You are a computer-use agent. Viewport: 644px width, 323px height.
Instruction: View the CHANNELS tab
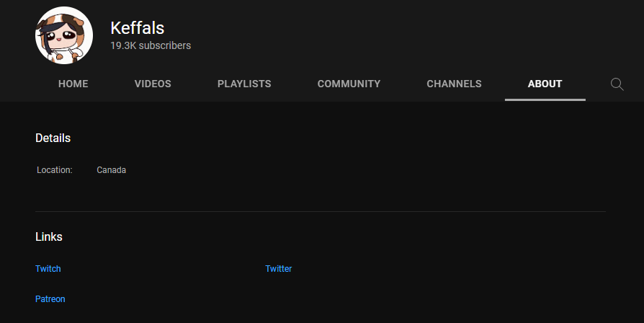pyautogui.click(x=455, y=84)
